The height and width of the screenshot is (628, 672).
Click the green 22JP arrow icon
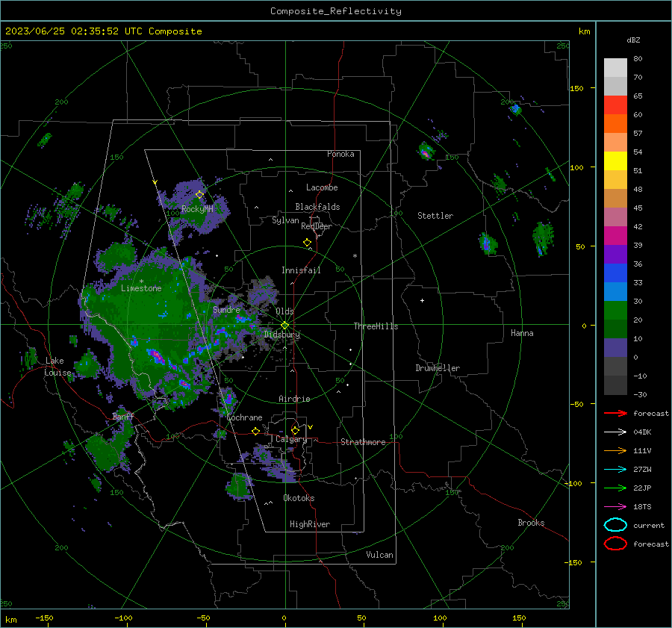(615, 488)
